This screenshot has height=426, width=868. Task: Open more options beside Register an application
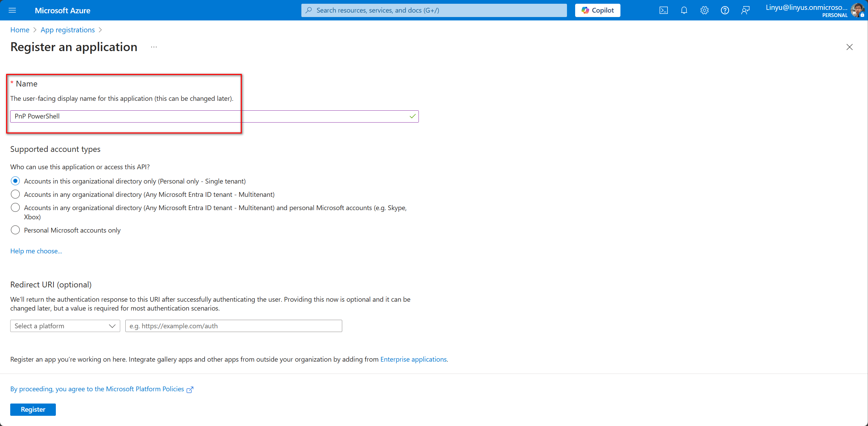tap(154, 47)
